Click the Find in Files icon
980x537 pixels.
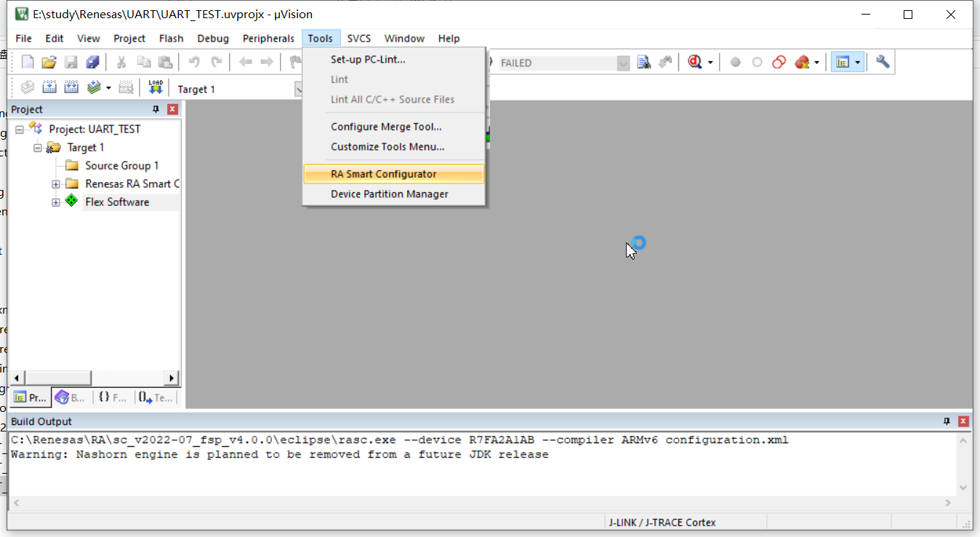[643, 63]
